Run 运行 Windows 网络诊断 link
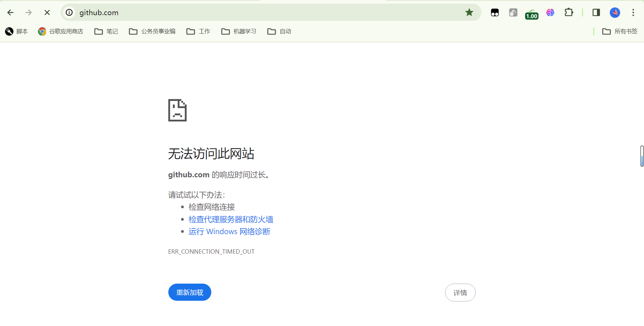 point(229,231)
